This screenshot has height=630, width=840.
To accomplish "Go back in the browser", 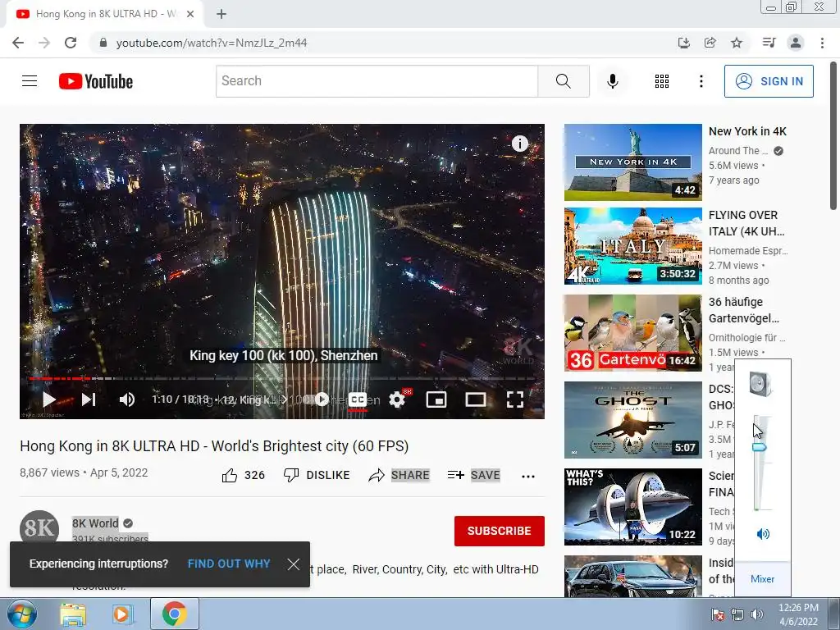I will (x=18, y=43).
